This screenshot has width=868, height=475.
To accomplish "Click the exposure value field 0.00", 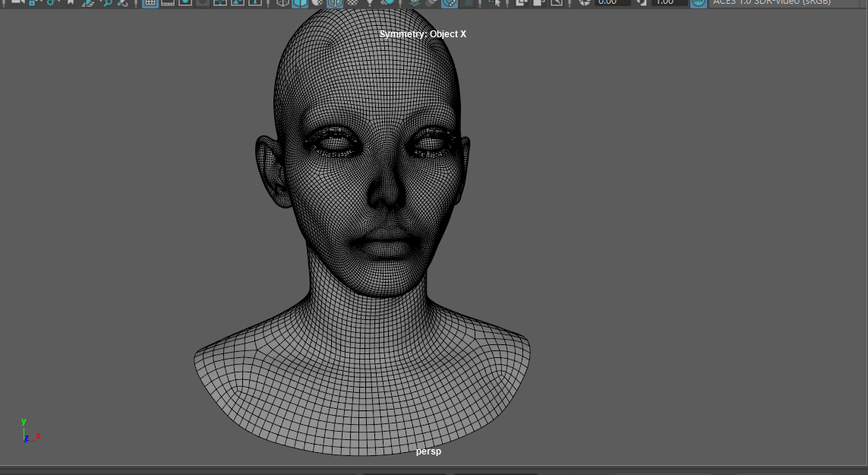I will (612, 2).
